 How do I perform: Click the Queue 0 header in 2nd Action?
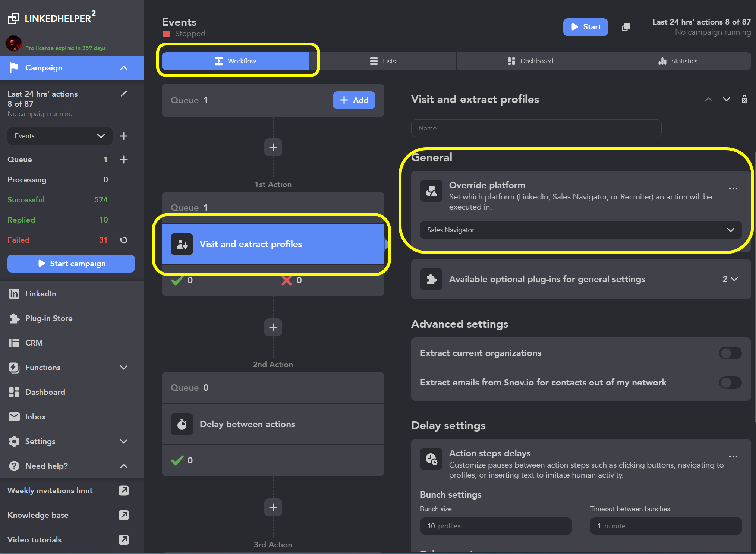[x=273, y=388]
